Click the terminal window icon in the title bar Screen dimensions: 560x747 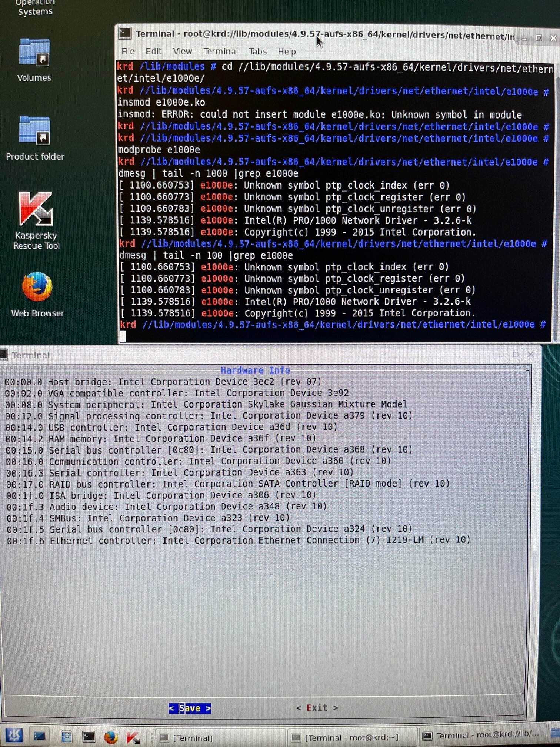125,34
